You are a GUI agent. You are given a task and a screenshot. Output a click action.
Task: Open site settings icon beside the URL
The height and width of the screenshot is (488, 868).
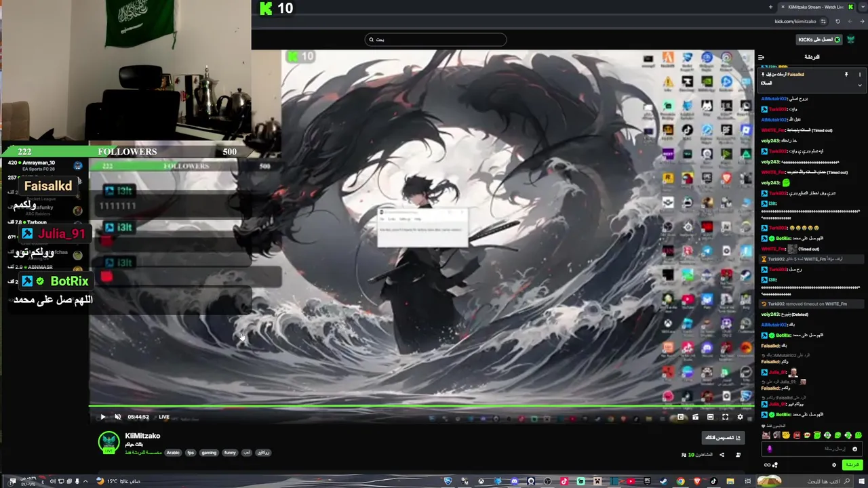(823, 22)
